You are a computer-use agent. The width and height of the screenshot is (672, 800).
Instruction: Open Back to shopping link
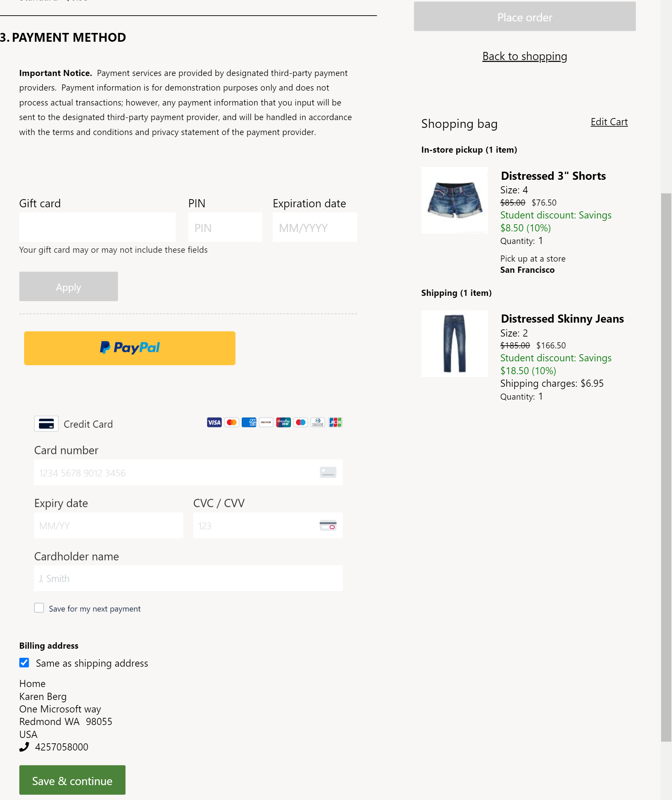[525, 56]
